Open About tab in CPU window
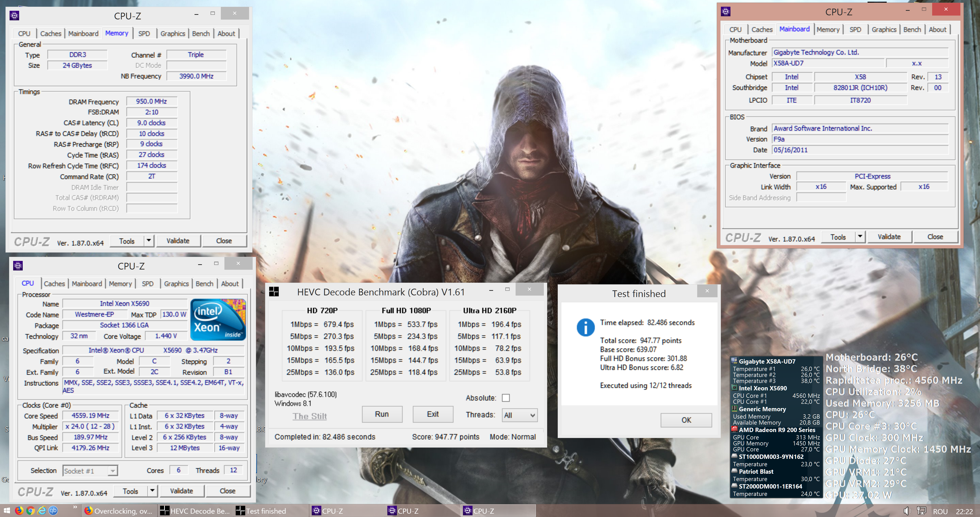The height and width of the screenshot is (517, 980). 230,284
